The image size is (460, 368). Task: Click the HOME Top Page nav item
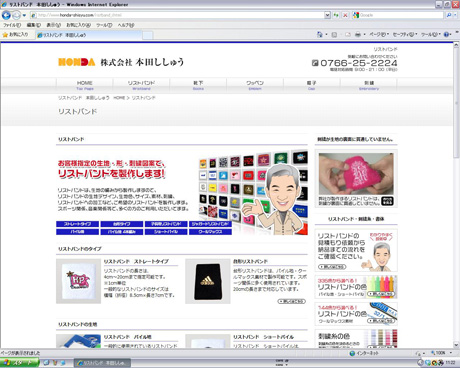click(x=85, y=85)
